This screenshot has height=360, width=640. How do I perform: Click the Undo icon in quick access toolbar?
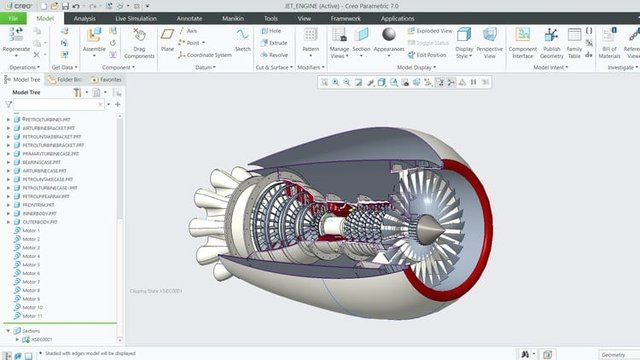pyautogui.click(x=76, y=6)
